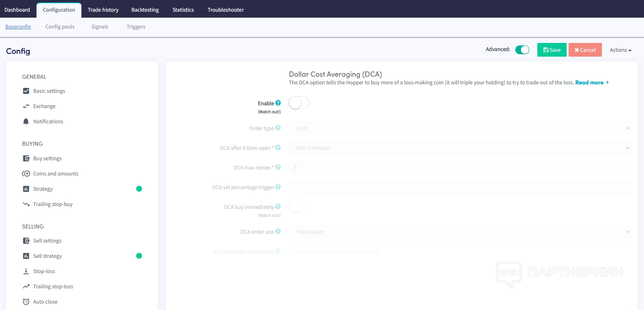Click help icon beside DCA max retries
The image size is (644, 310).
click(278, 167)
